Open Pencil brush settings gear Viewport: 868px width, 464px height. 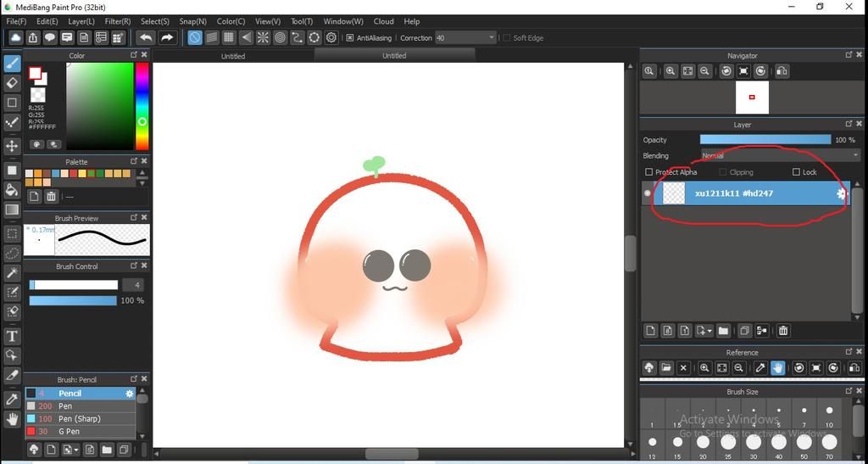130,394
